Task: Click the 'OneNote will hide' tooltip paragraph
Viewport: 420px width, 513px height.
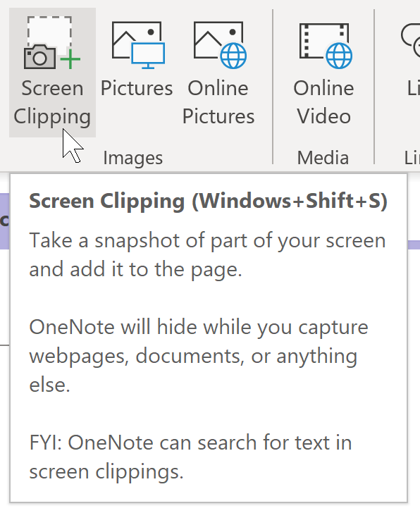Action: click(x=199, y=356)
